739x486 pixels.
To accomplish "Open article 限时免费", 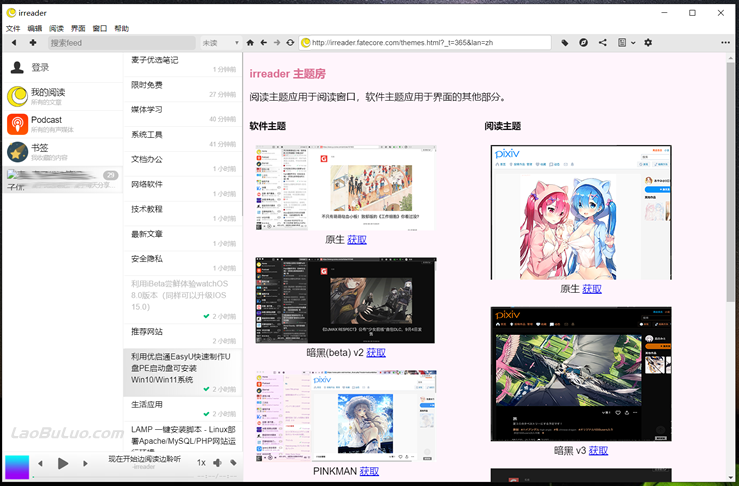I will (x=183, y=89).
